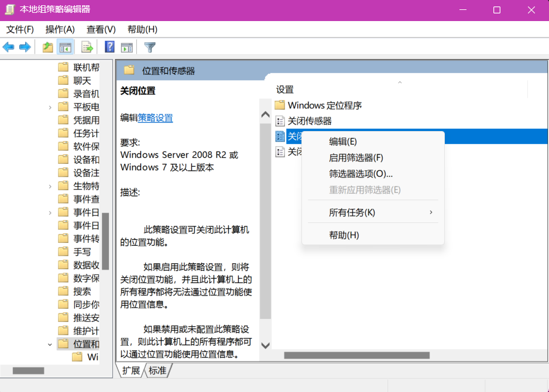
Task: Click the Filter funnel toolbar icon
Action: [x=150, y=47]
